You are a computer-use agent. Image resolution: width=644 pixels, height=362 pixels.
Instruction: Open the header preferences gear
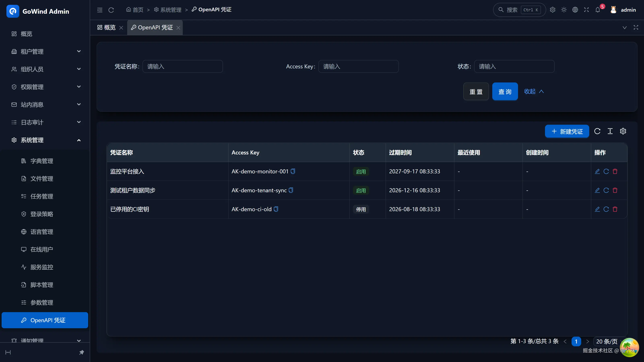[552, 10]
